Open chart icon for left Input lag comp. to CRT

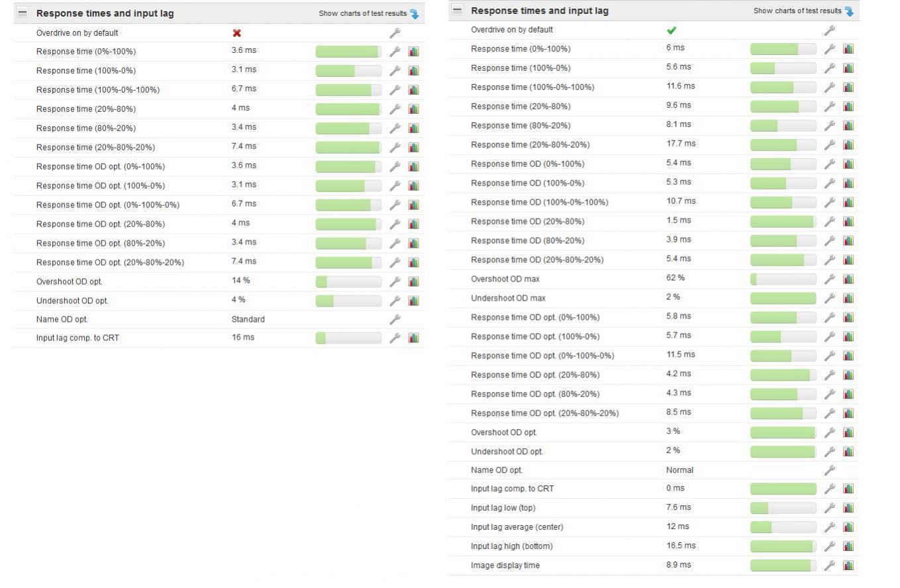[413, 338]
